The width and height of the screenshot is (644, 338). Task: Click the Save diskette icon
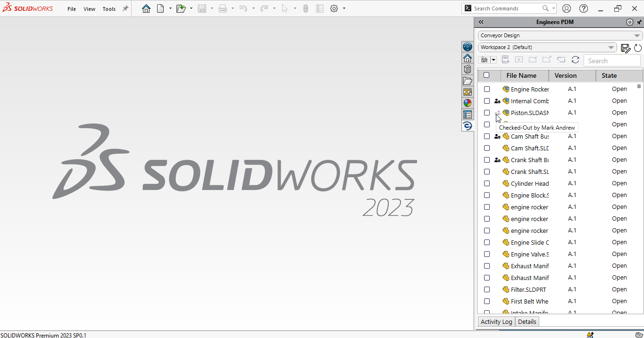(x=202, y=8)
